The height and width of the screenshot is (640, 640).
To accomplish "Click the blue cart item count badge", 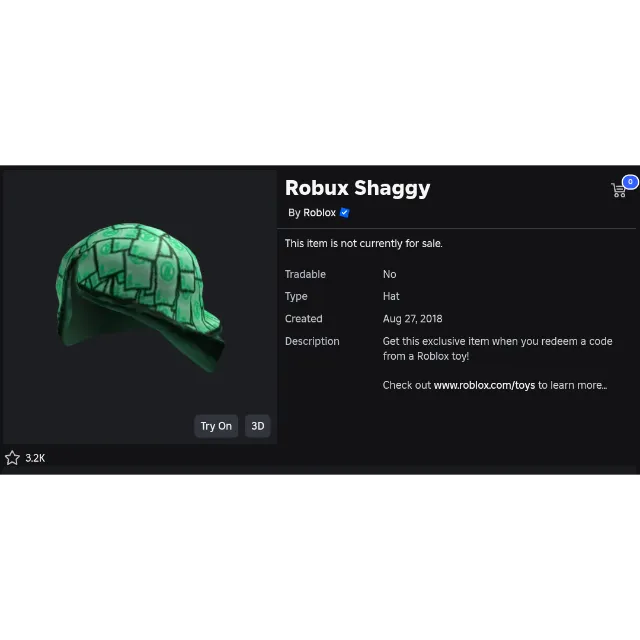I will point(630,182).
